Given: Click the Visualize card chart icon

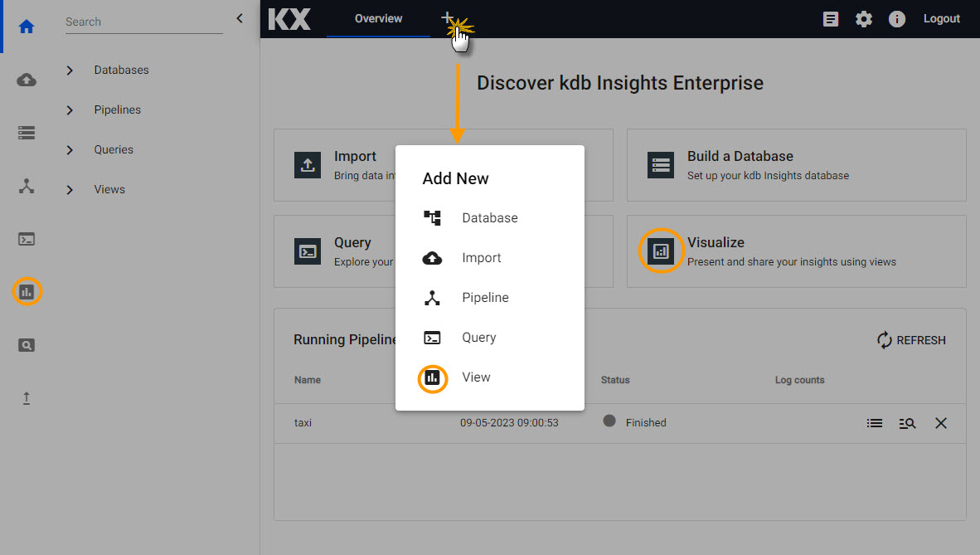Looking at the screenshot, I should (661, 251).
